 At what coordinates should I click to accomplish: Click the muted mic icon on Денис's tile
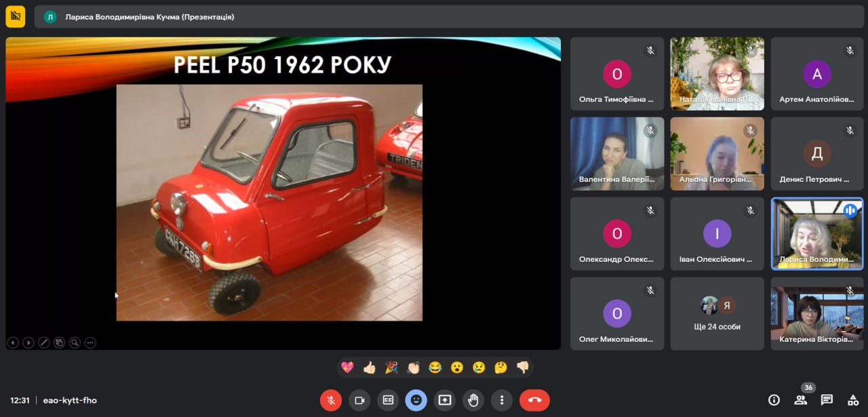pos(850,131)
